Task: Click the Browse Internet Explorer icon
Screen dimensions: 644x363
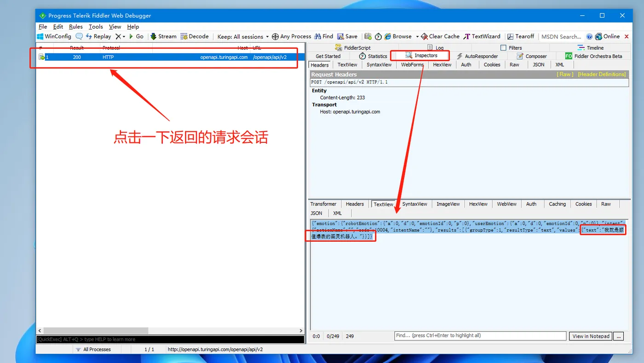Action: point(388,36)
